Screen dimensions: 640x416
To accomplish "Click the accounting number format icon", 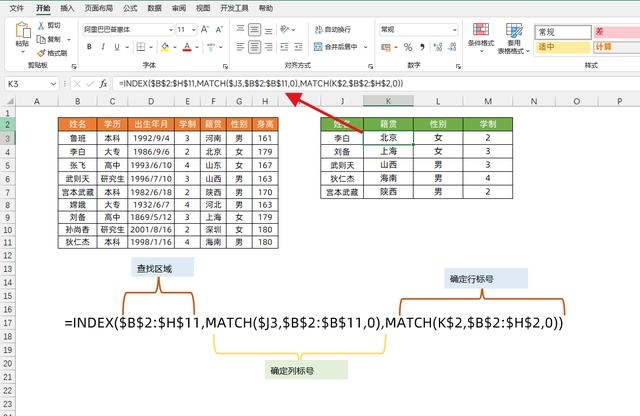I will coord(386,47).
